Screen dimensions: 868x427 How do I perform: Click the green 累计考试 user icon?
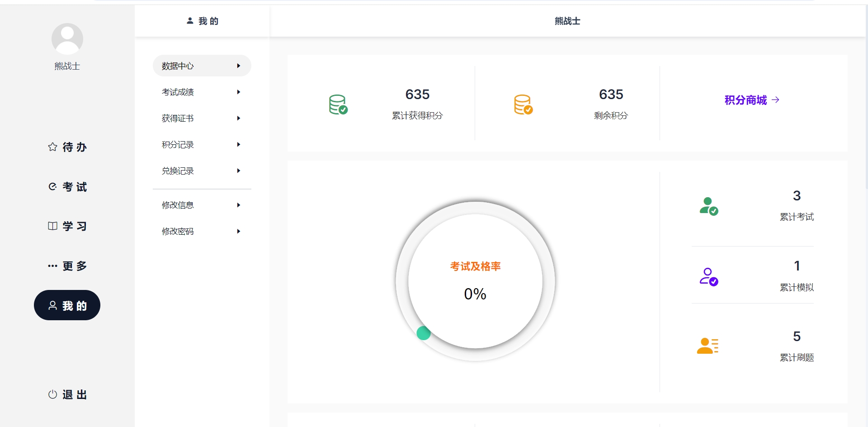click(708, 206)
